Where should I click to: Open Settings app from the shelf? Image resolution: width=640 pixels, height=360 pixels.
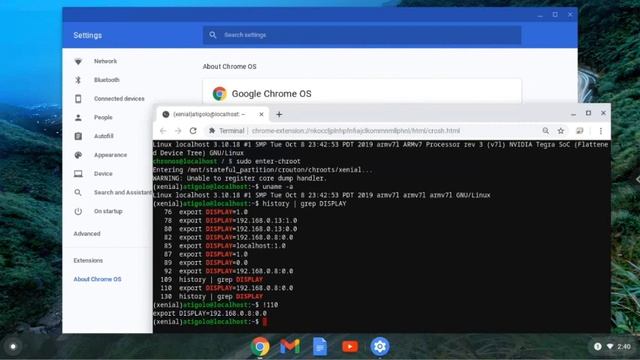coord(380,347)
